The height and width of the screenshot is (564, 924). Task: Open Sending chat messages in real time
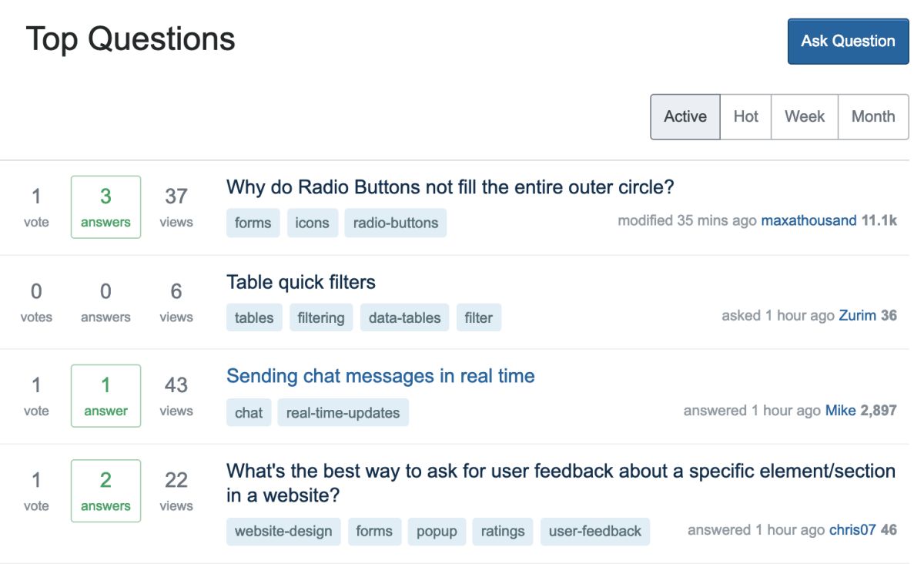click(380, 376)
